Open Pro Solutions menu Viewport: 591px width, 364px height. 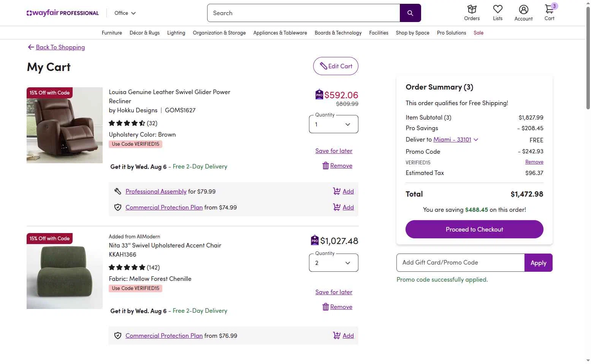point(451,33)
